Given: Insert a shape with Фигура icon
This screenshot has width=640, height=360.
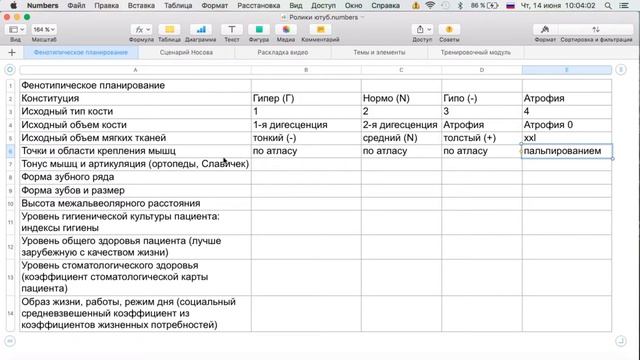Looking at the screenshot, I should (259, 29).
